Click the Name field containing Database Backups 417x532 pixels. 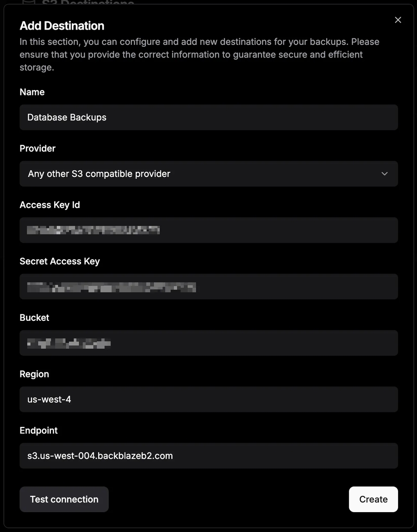pos(208,117)
